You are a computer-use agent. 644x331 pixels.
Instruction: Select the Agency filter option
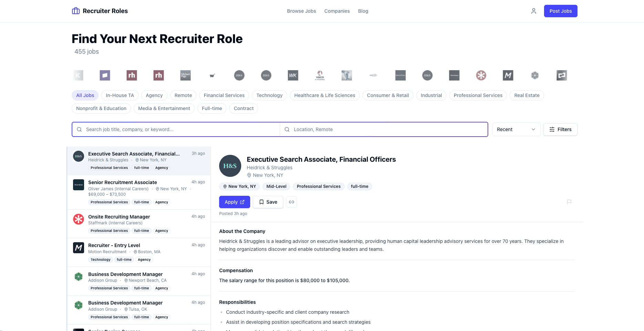click(154, 95)
